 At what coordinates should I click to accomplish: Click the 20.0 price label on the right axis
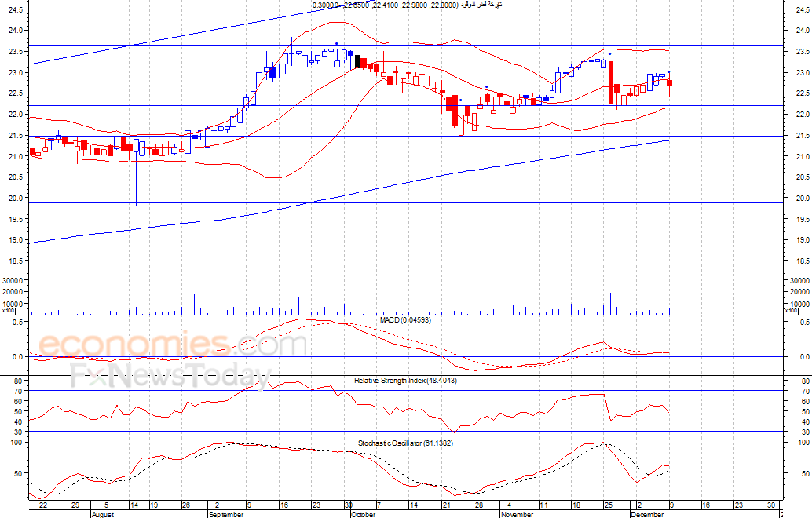(x=803, y=199)
